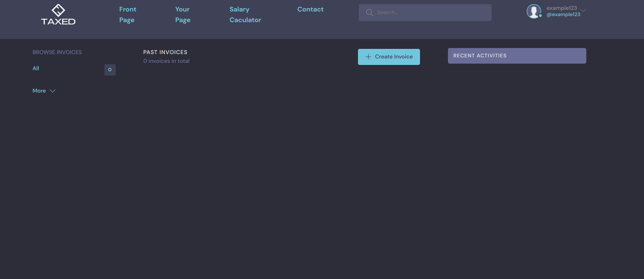Click the Recent Activities panel header
Image resolution: width=644 pixels, height=279 pixels.
pyautogui.click(x=517, y=56)
